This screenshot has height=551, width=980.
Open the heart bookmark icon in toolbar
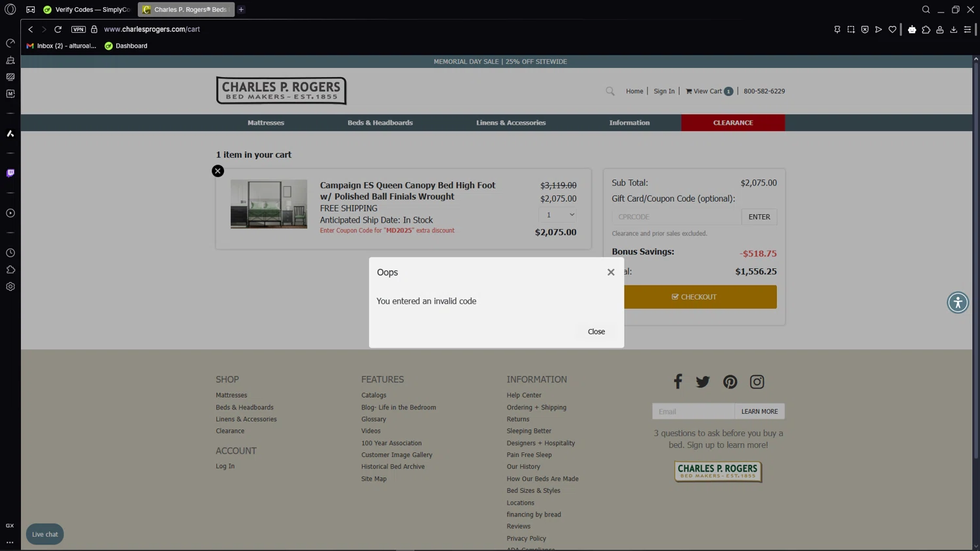click(x=892, y=29)
